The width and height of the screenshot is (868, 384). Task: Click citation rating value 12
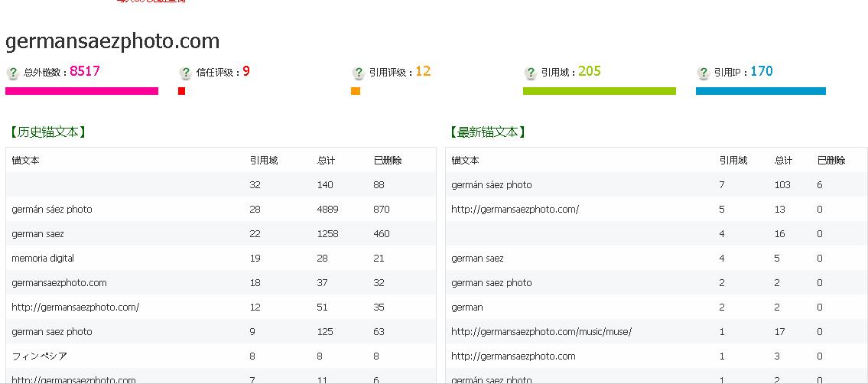click(423, 71)
